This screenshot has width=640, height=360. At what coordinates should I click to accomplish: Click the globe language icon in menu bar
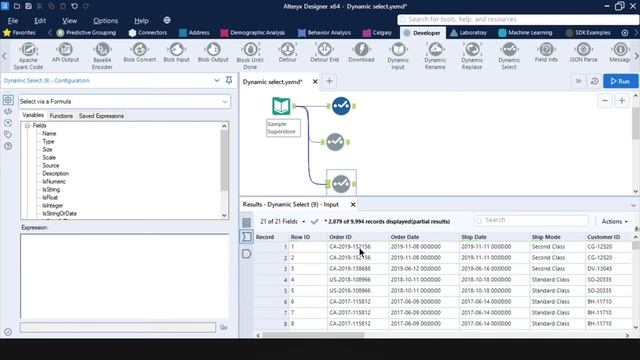pyautogui.click(x=167, y=20)
